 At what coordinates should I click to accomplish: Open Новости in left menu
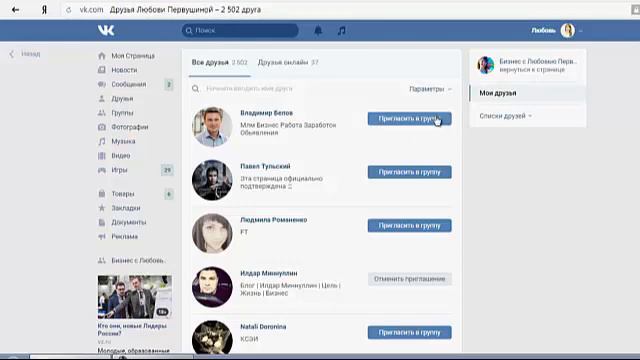(124, 70)
